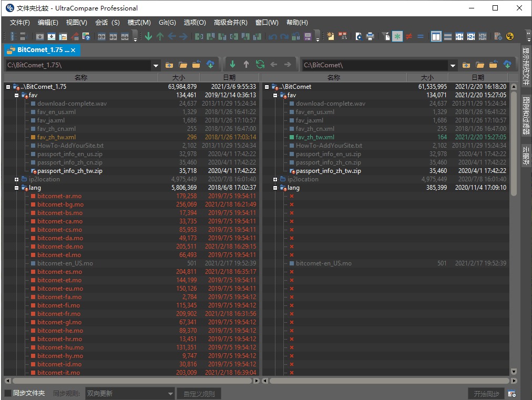The height and width of the screenshot is (400, 532).
Task: Click the print icon in the toolbar
Action: (x=370, y=36)
